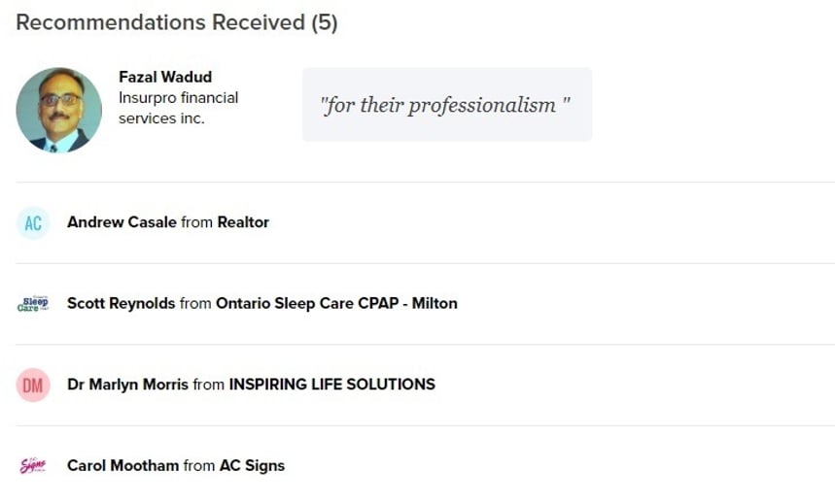Image resolution: width=835 pixels, height=504 pixels.
Task: Open the 'for their professionalism' quote box
Action: click(447, 104)
